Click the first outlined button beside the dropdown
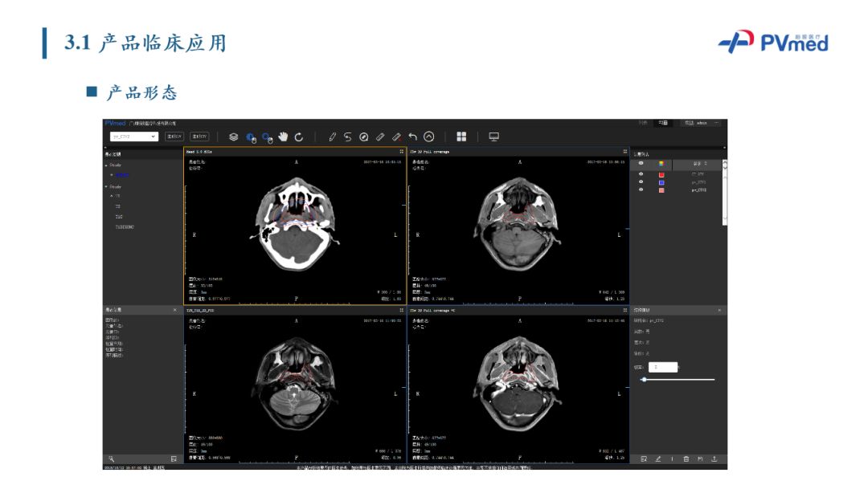The image size is (868, 489). 174,136
